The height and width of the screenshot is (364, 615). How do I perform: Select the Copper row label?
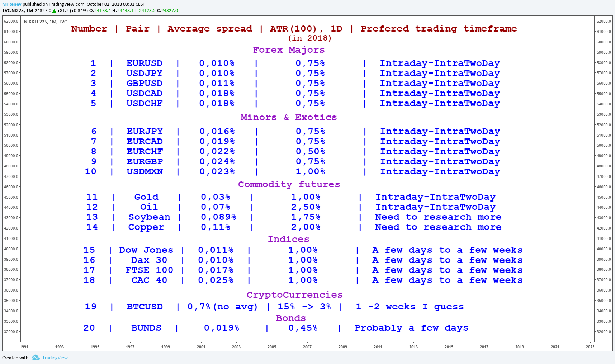coord(146,227)
